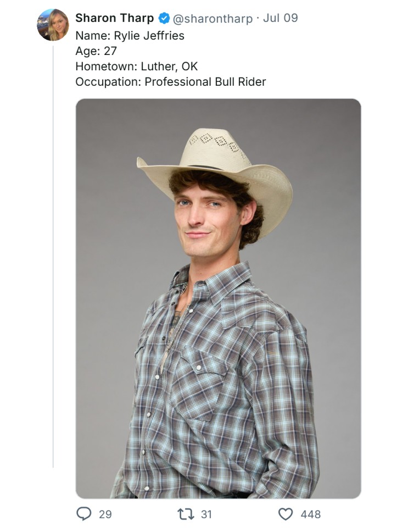
Task: Click the Jul 09 timestamp
Action: pos(281,18)
